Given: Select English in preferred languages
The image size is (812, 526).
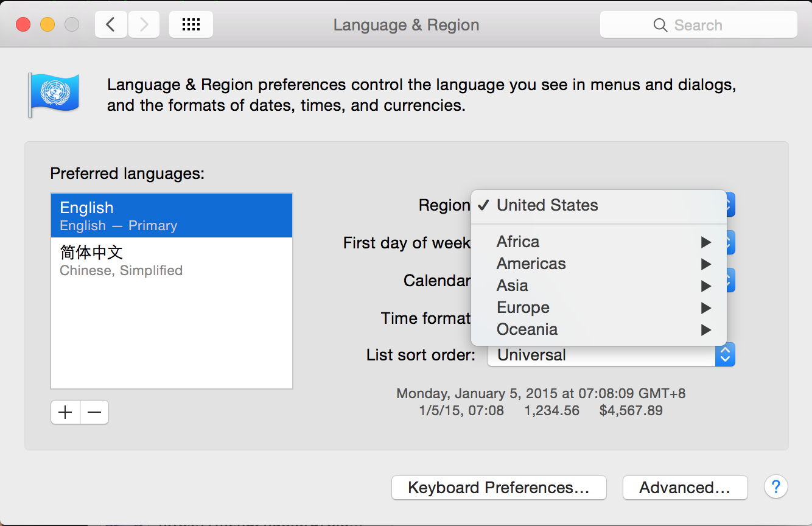Looking at the screenshot, I should [172, 216].
